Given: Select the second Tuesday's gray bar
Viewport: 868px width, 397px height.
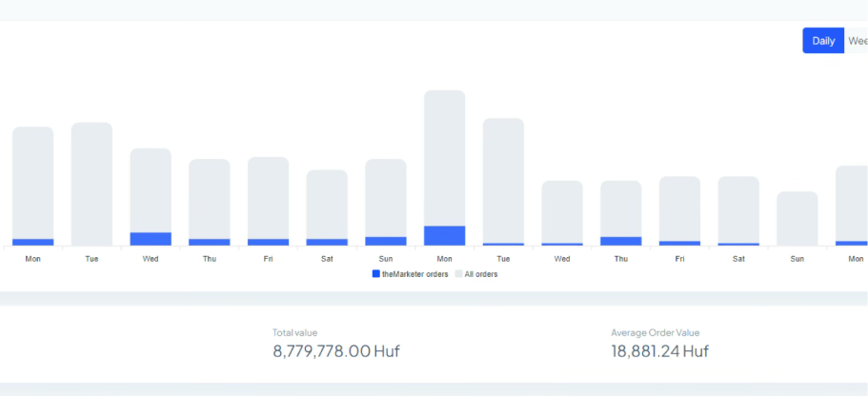Looking at the screenshot, I should (x=503, y=179).
